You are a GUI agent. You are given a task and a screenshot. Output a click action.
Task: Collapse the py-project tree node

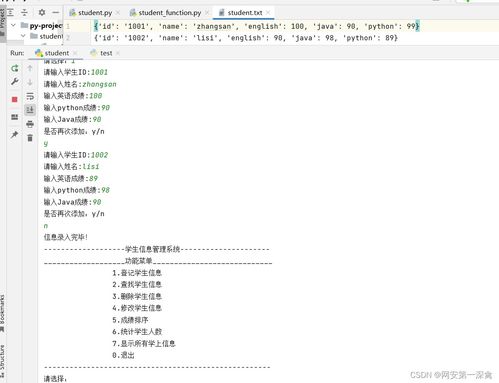pyautogui.click(x=13, y=25)
